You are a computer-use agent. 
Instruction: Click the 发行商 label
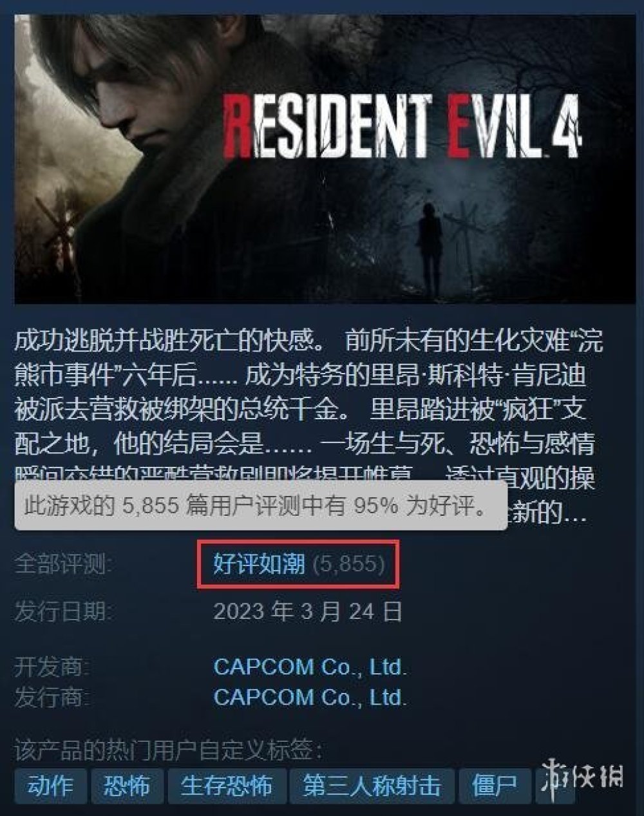point(52,697)
